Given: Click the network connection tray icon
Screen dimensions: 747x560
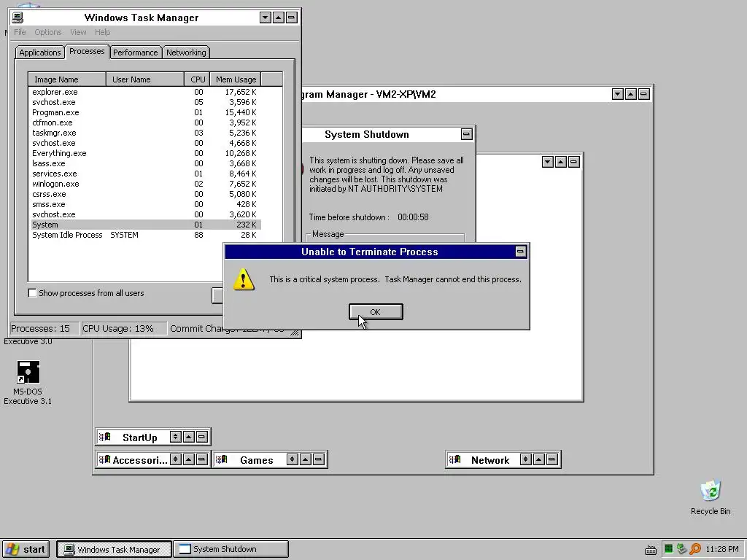Looking at the screenshot, I should 682,549.
